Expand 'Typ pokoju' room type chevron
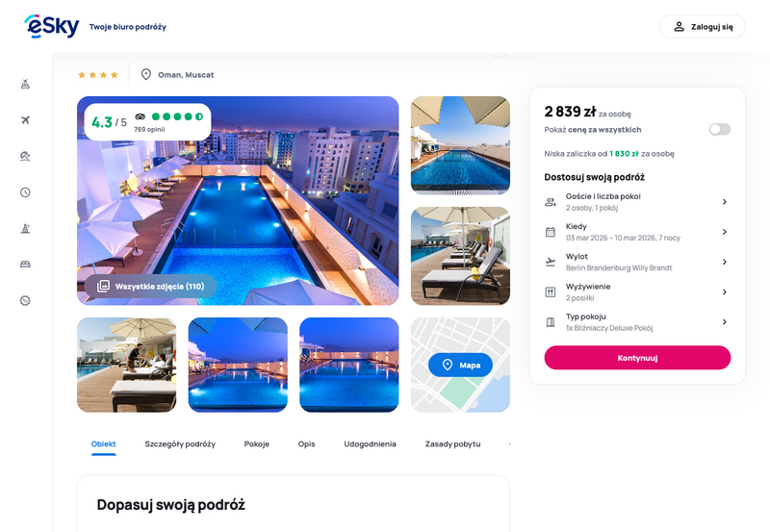This screenshot has height=532, width=770. (725, 322)
